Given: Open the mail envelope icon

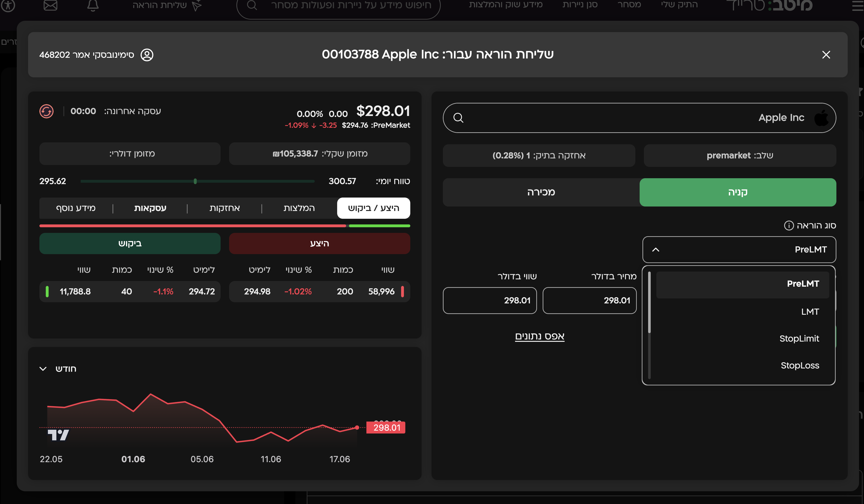Looking at the screenshot, I should (50, 5).
